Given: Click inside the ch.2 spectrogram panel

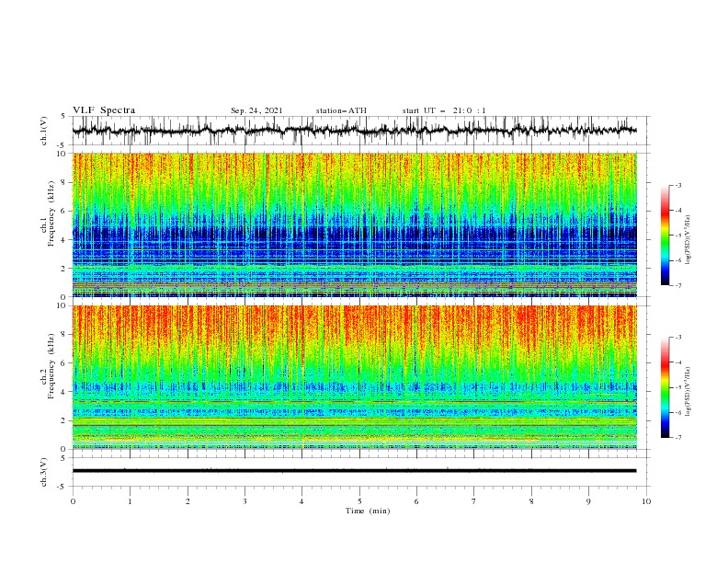Looking at the screenshot, I should coord(354,377).
